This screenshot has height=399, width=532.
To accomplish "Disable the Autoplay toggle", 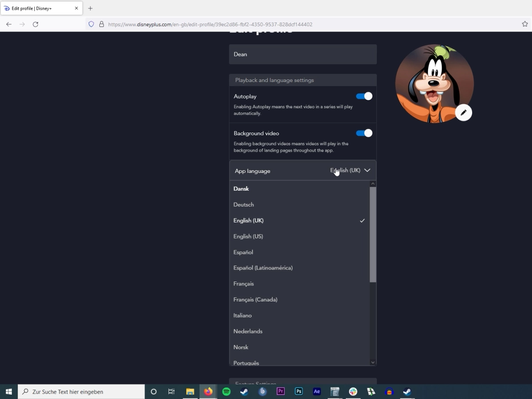I will point(364,96).
